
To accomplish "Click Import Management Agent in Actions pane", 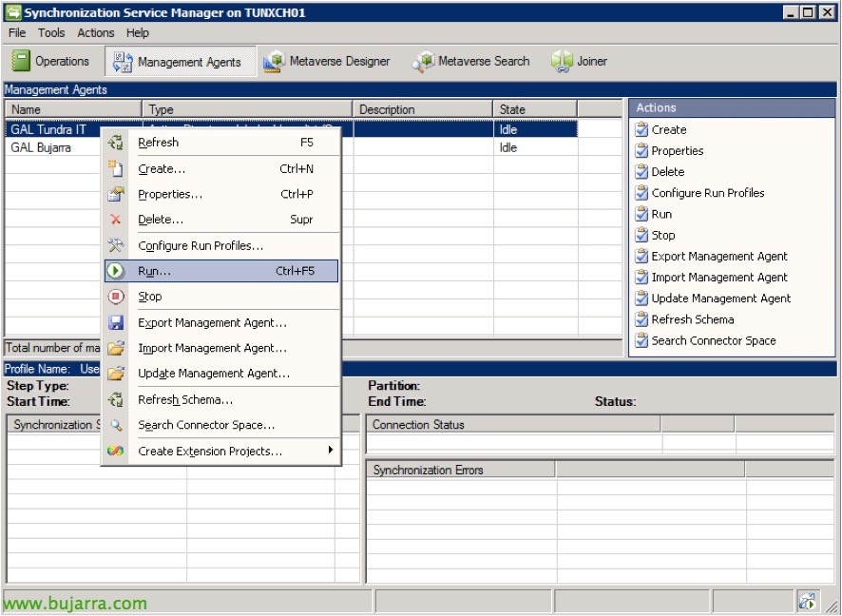I will pos(719,278).
